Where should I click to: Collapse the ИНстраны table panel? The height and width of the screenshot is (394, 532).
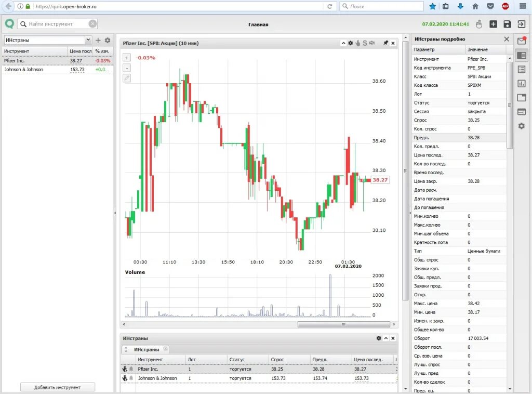386,338
